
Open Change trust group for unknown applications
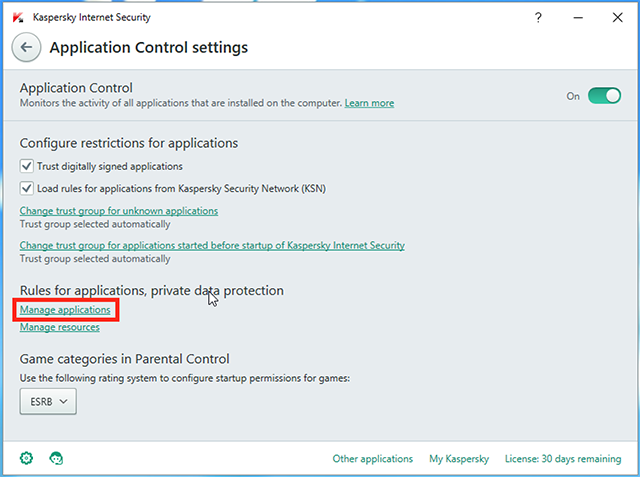(119, 211)
